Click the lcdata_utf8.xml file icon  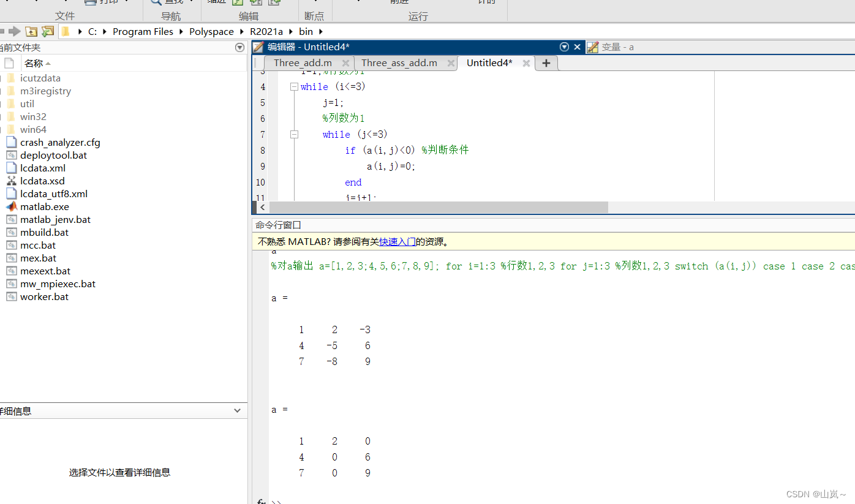[10, 194]
